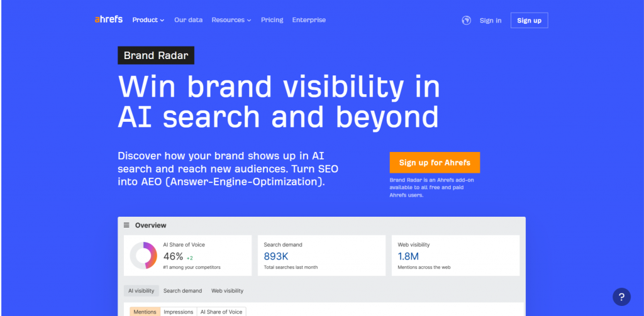
Task: Open the Enterprise menu item
Action: tap(309, 20)
